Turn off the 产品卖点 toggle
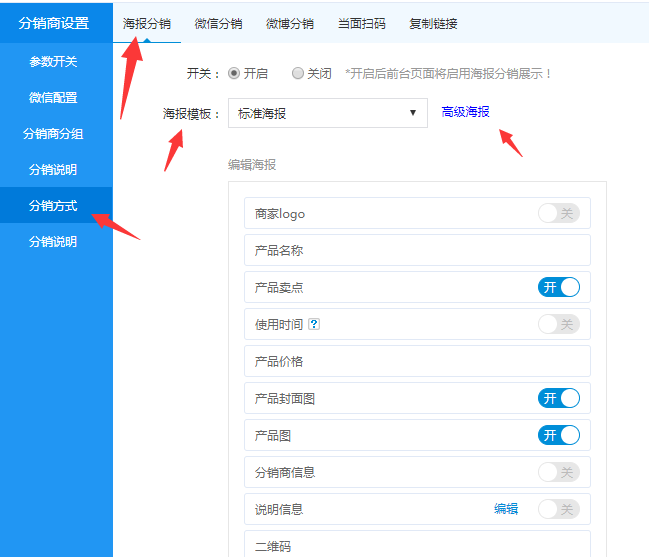The height and width of the screenshot is (557, 649). pyautogui.click(x=558, y=287)
